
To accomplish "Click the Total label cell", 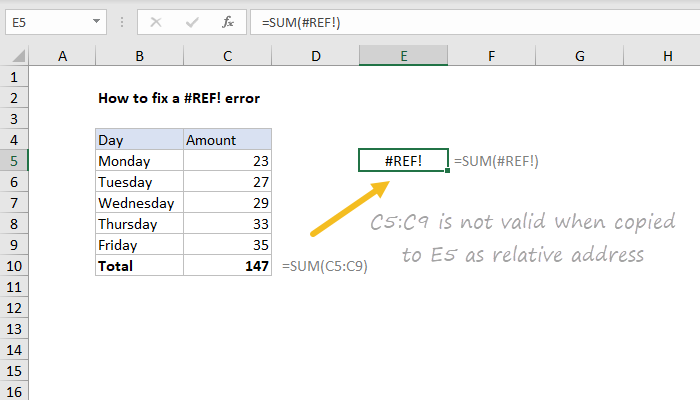I will coord(139,266).
